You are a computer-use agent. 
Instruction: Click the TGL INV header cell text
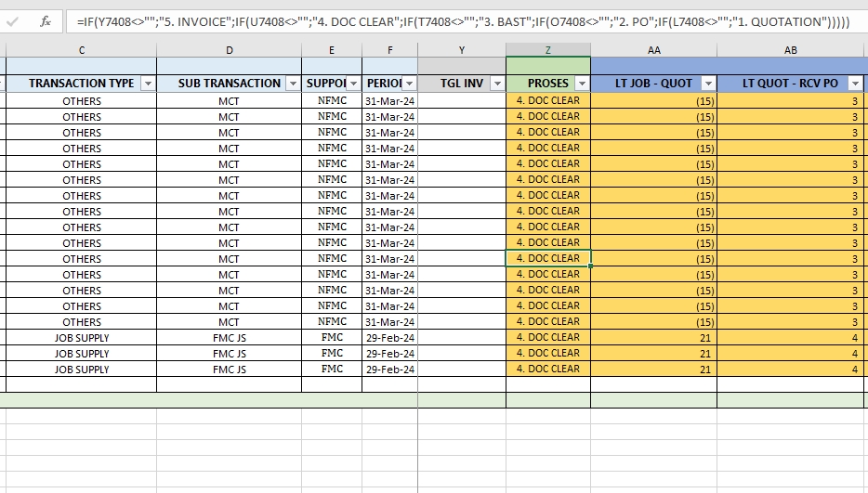462,84
